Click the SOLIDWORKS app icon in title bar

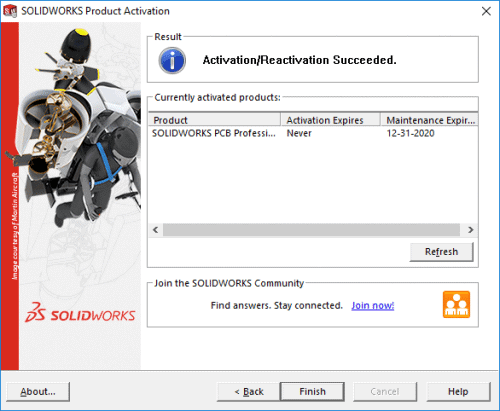(x=10, y=11)
